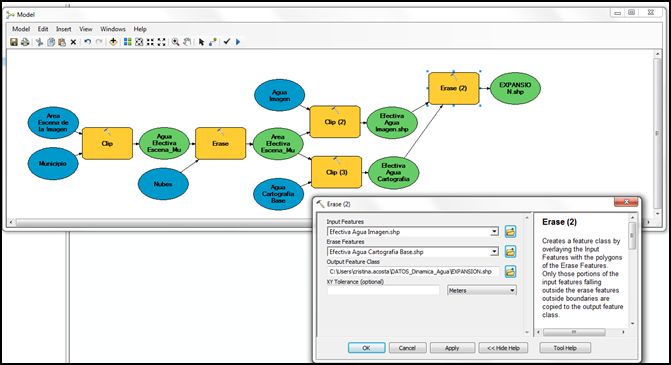Expand the Erase Features dropdown

click(x=494, y=252)
